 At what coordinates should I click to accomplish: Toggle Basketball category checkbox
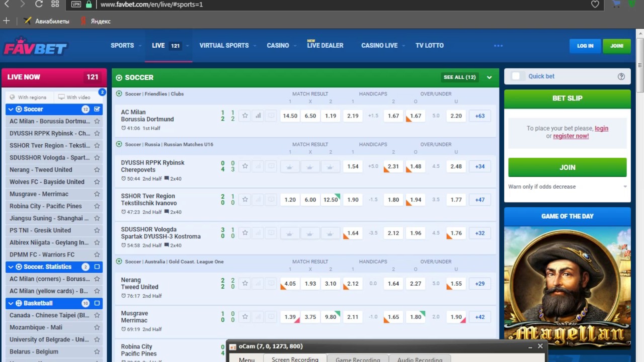tap(97, 303)
